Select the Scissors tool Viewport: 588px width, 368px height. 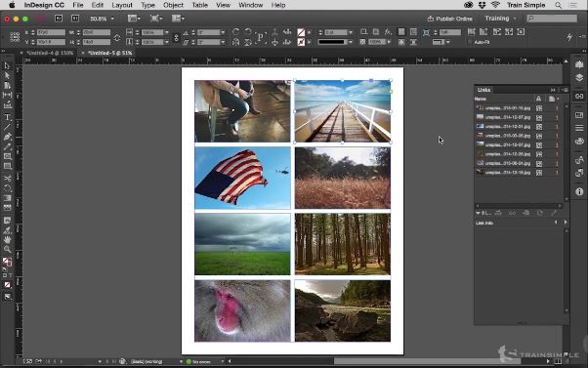coord(7,179)
